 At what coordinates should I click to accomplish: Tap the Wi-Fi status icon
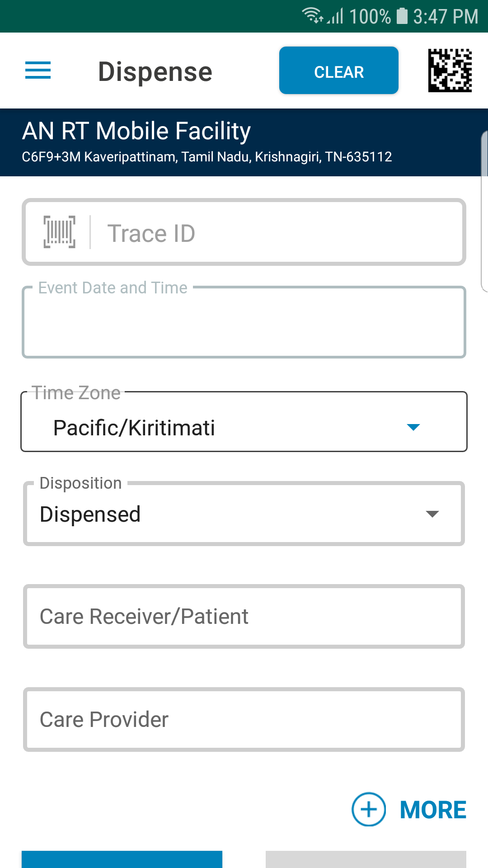click(x=312, y=16)
